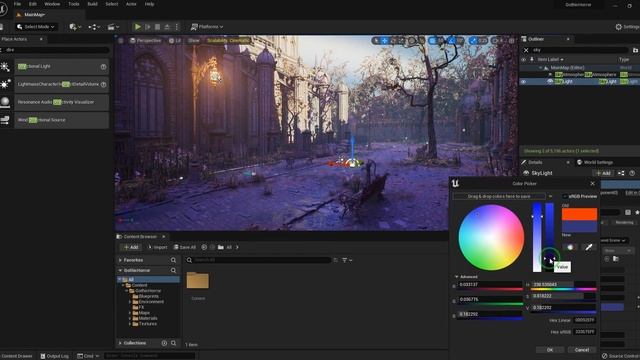The width and height of the screenshot is (640, 360).
Task: Open the viewport Show menu
Action: (194, 40)
